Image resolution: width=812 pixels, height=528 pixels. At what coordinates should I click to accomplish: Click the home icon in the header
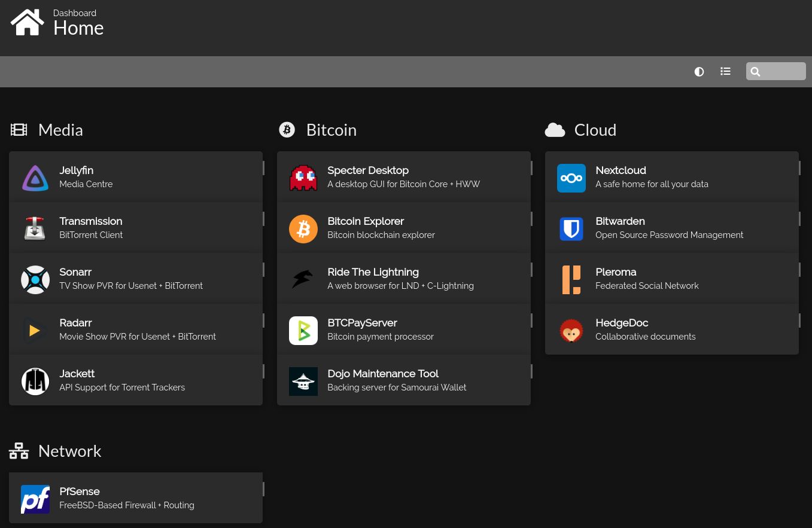pyautogui.click(x=27, y=22)
